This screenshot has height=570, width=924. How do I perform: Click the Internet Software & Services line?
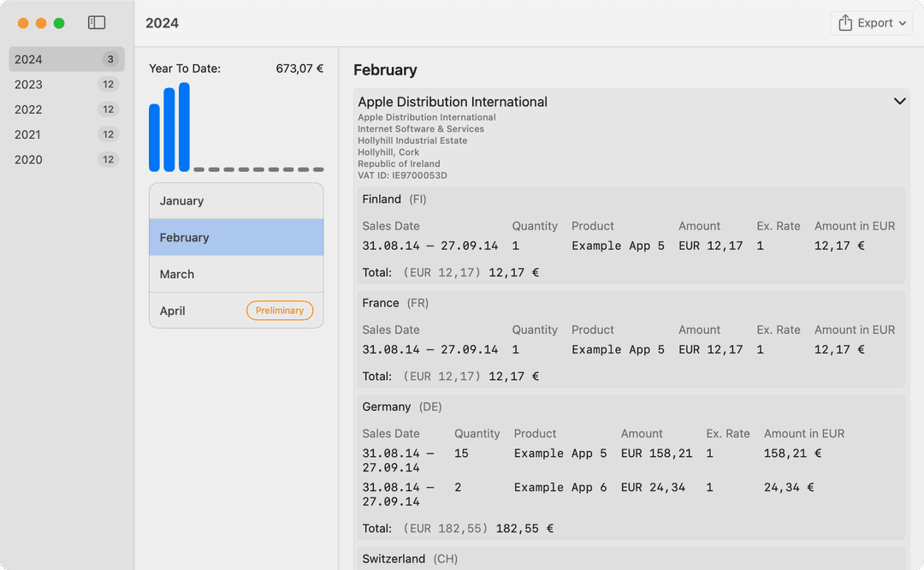(421, 129)
